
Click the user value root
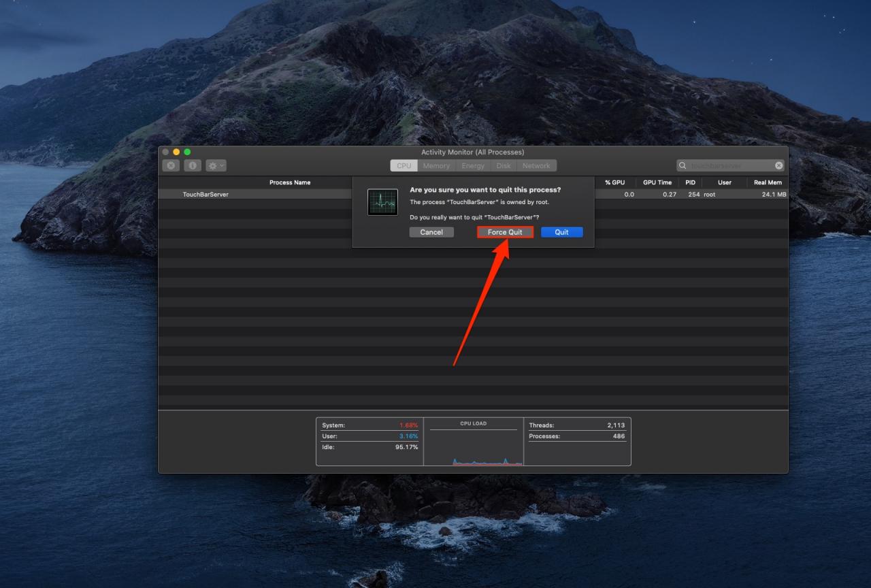pyautogui.click(x=710, y=195)
